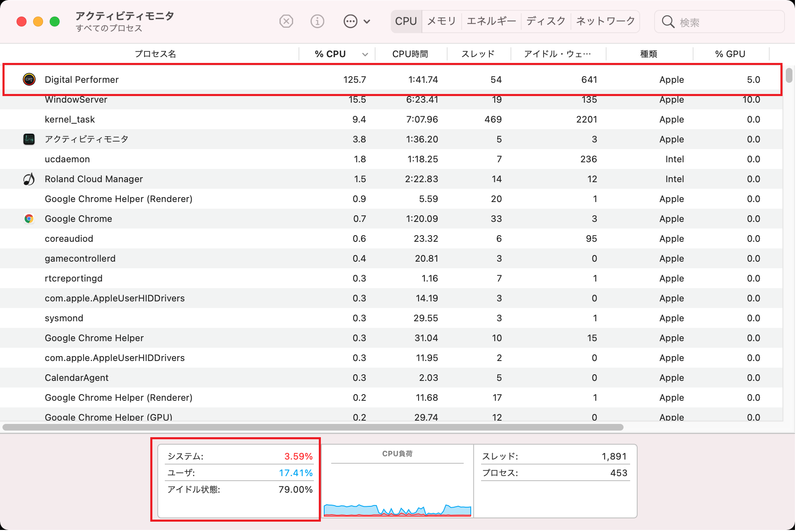This screenshot has width=797, height=532.
Task: Select the アクティビティモニタ process name
Action: click(87, 140)
